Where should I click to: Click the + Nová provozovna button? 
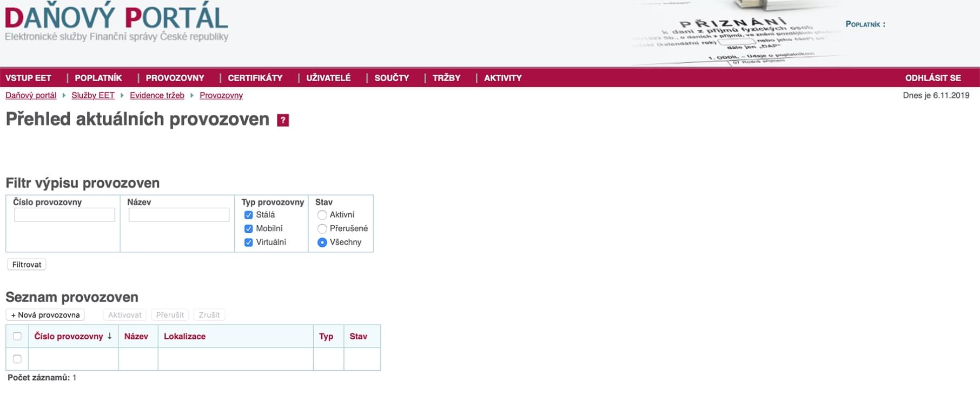click(45, 315)
